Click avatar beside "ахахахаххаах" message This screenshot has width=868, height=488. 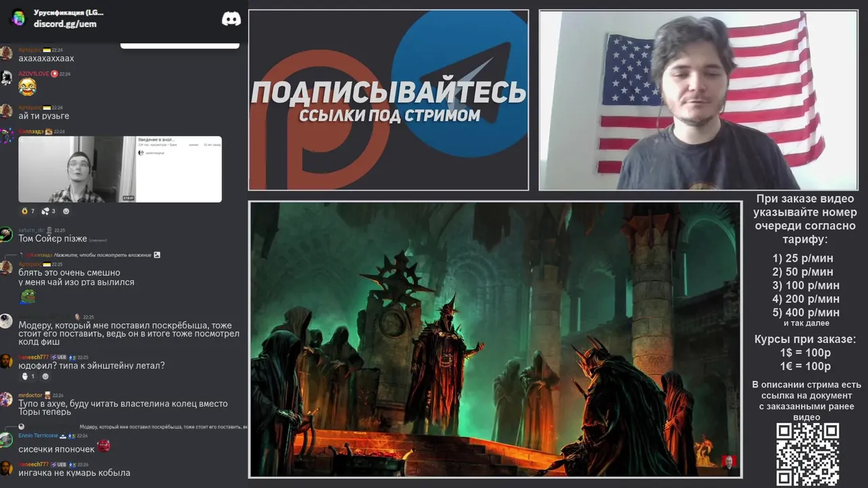6,54
